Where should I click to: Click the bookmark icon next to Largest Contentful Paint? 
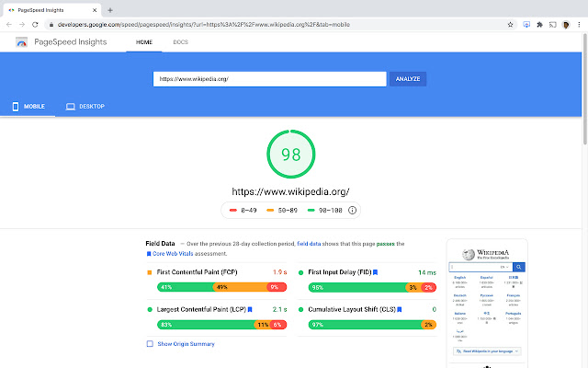(250, 309)
